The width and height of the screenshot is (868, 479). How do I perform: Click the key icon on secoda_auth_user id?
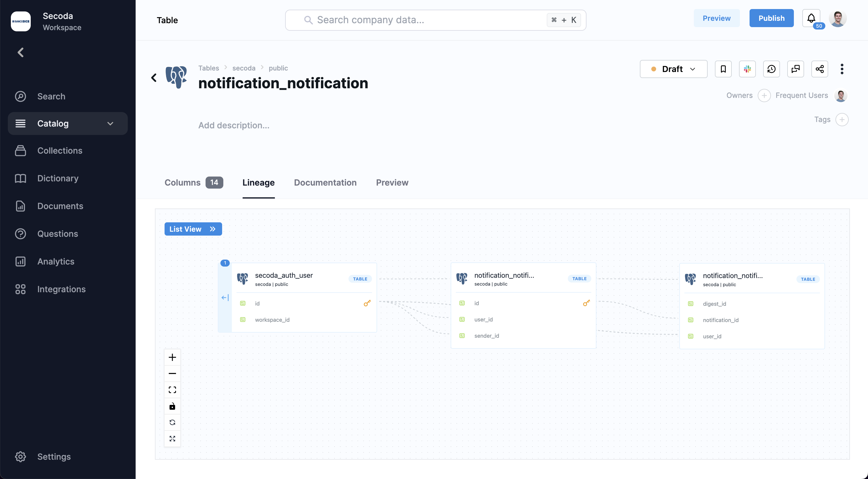(367, 303)
